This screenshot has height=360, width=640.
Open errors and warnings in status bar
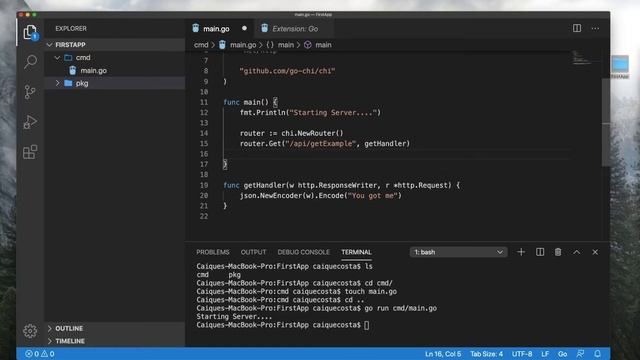click(x=40, y=354)
